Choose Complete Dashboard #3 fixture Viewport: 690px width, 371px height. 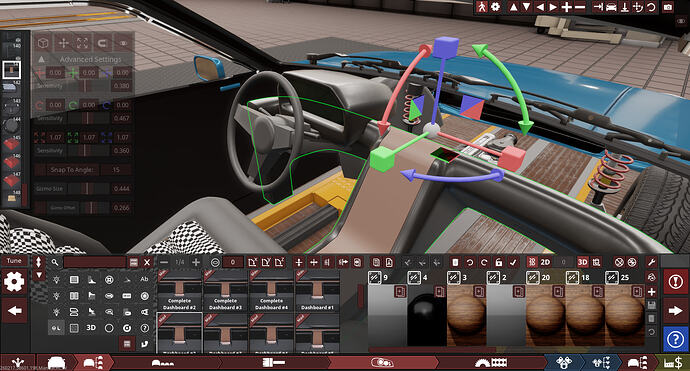click(x=225, y=291)
